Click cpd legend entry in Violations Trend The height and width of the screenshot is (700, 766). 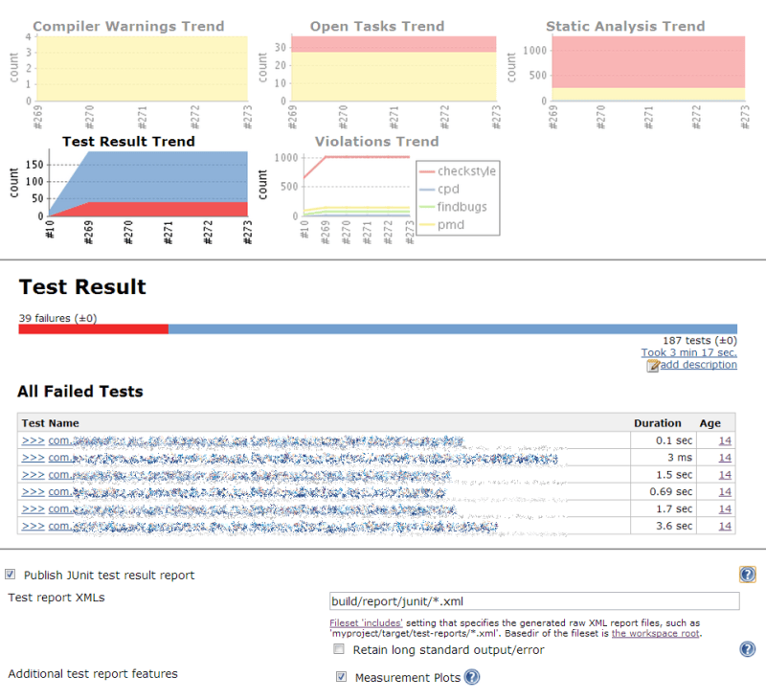pyautogui.click(x=439, y=189)
